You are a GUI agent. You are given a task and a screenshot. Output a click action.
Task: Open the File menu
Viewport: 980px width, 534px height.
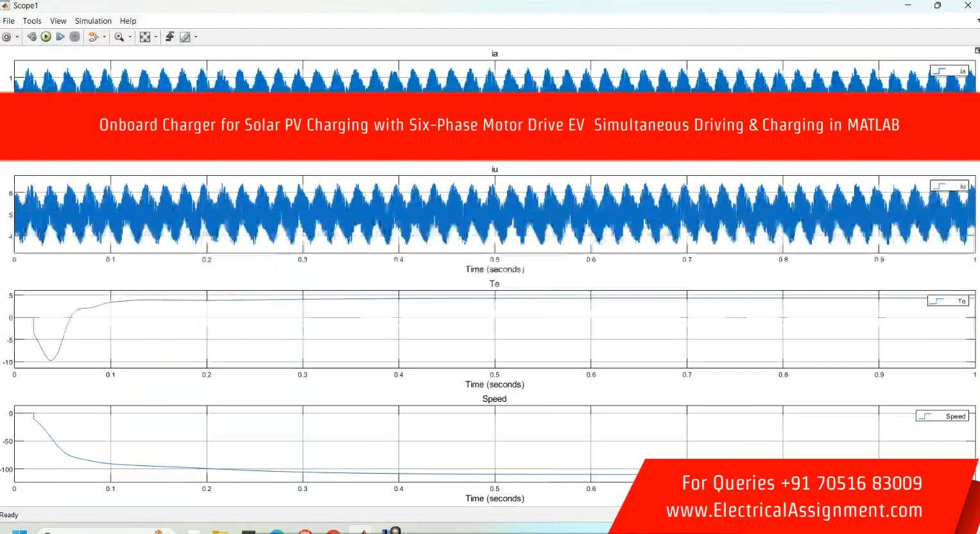coord(9,21)
